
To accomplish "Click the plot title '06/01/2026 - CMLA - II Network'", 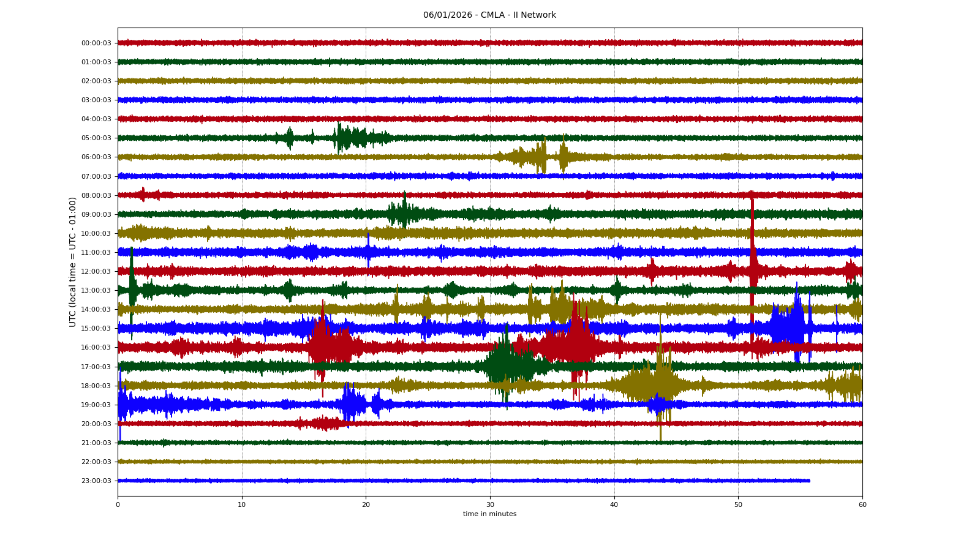I will [x=489, y=15].
